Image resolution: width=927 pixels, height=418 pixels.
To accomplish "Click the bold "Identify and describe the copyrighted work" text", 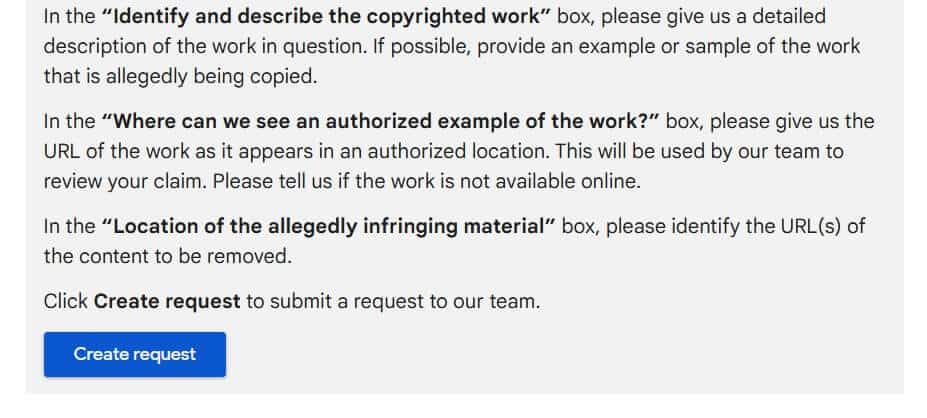I will point(326,16).
